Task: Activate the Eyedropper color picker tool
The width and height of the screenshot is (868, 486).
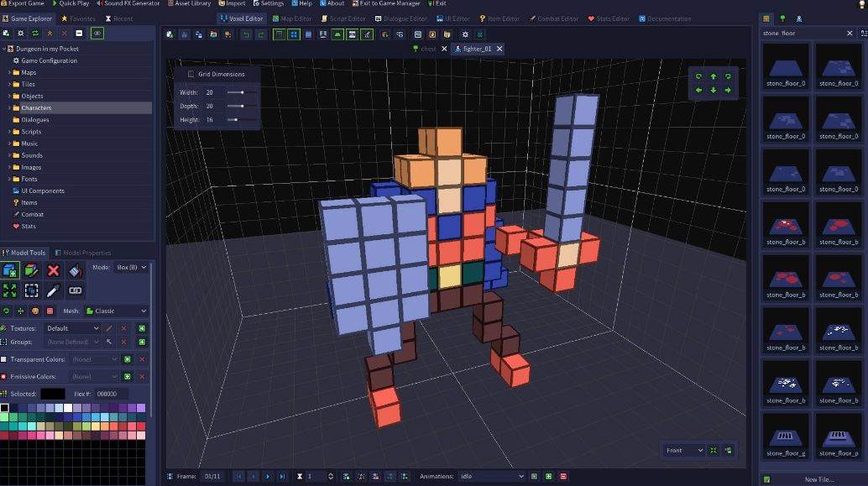Action: click(x=54, y=290)
